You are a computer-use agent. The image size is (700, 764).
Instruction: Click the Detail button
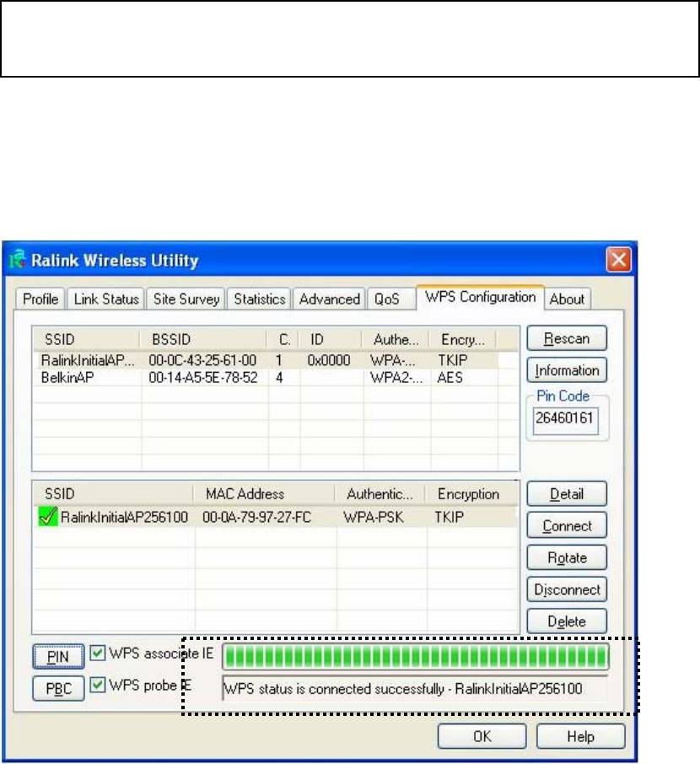click(567, 494)
